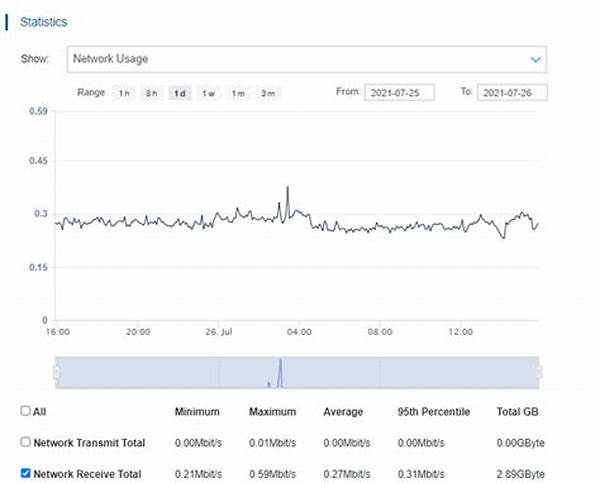Set range to 1m

238,93
